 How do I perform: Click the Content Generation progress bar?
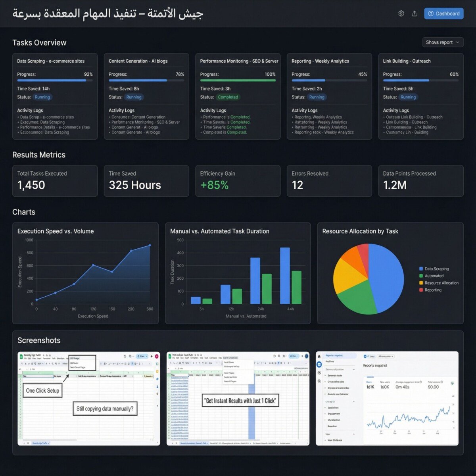146,81
